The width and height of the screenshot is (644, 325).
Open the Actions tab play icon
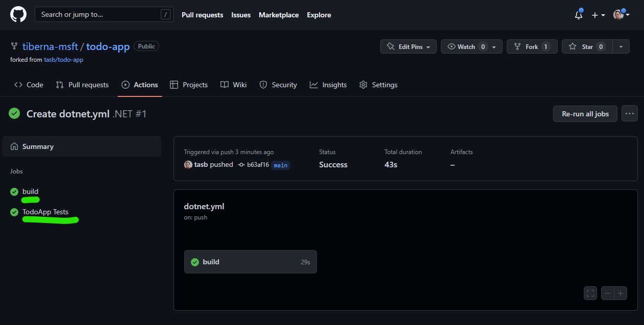(125, 85)
